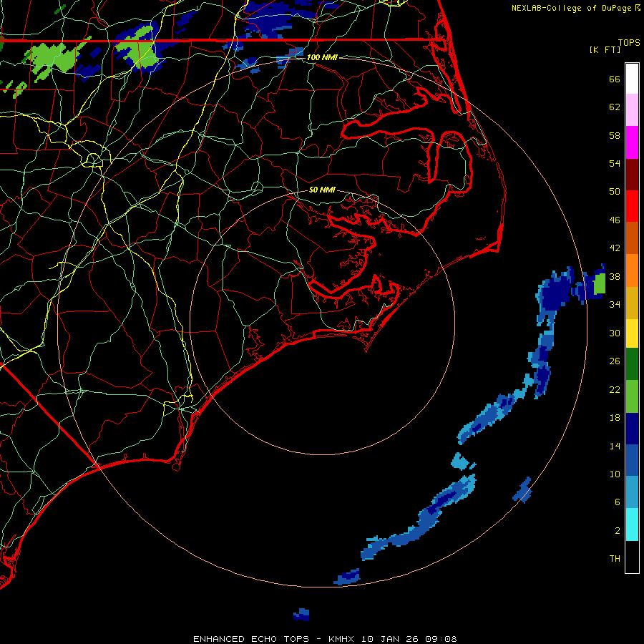
Task: Choose the light green legend band
Action: point(632,396)
